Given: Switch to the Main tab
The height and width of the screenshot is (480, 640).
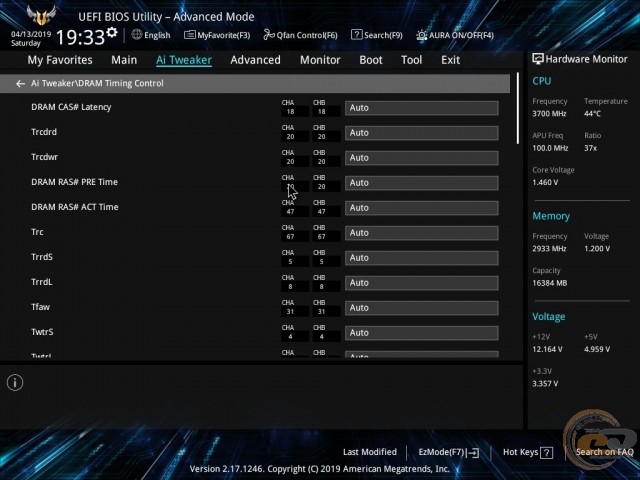Looking at the screenshot, I should coord(124,60).
